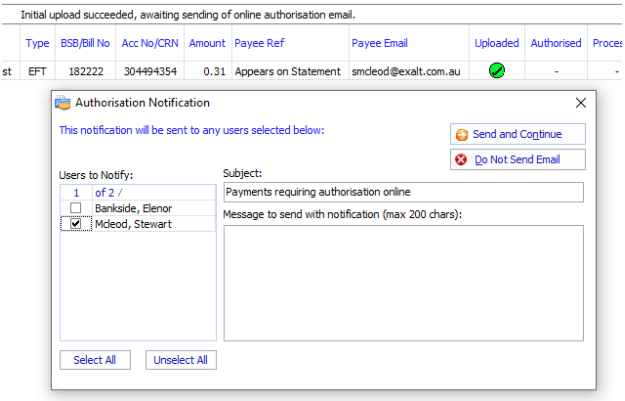Viewport: 625px width, 401px height.
Task: Click the Acc No/CRN column header
Action: click(148, 43)
